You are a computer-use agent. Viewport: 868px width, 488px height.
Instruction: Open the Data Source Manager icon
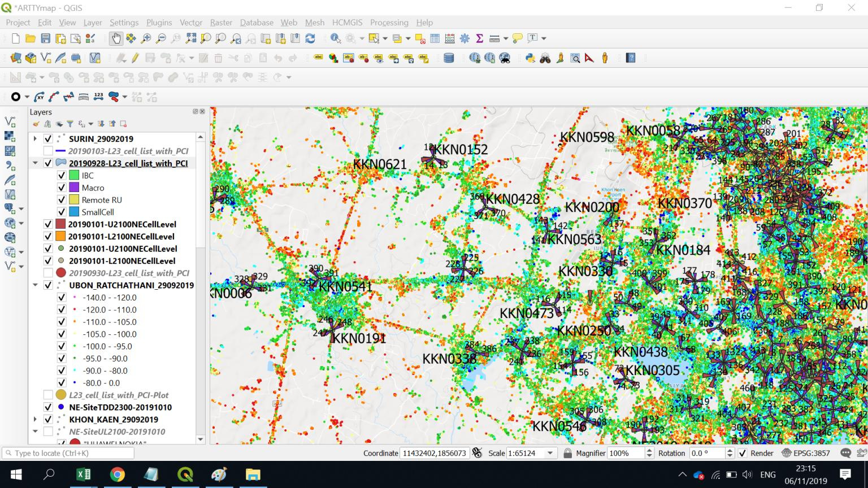pos(16,58)
